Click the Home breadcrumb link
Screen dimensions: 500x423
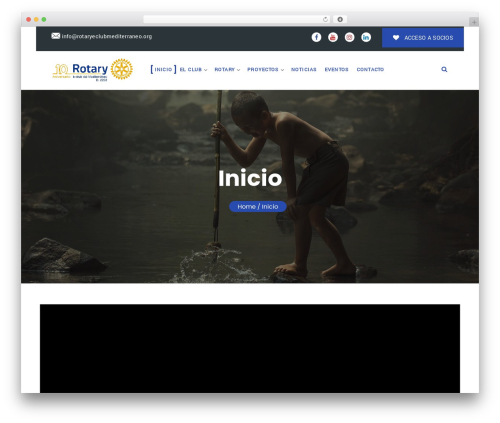(x=246, y=207)
